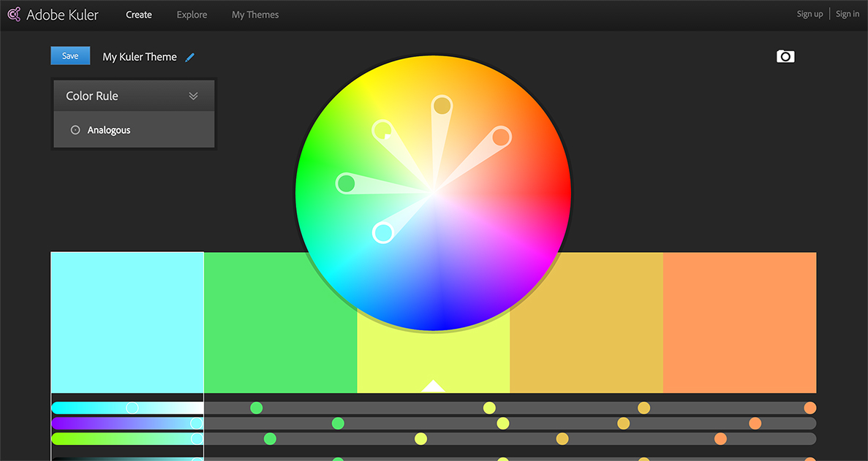Click the green gradient slider handle, third row
Image resolution: width=868 pixels, height=461 pixels.
[197, 439]
